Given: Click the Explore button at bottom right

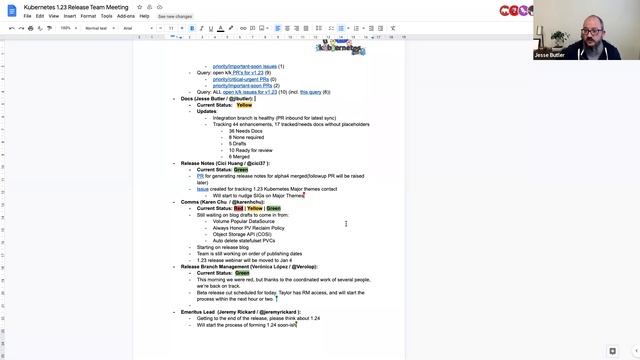Looking at the screenshot, I should click(x=612, y=351).
